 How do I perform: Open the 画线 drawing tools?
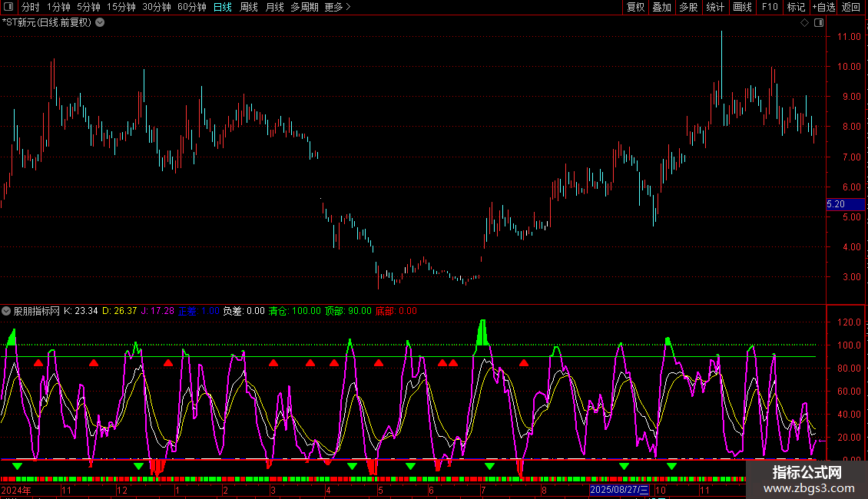[742, 7]
